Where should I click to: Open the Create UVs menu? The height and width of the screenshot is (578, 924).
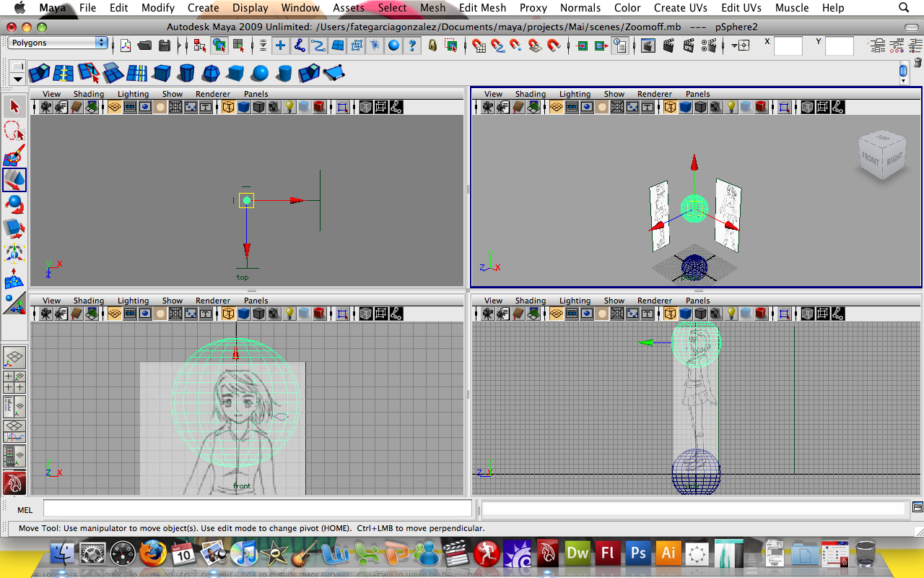pos(680,8)
